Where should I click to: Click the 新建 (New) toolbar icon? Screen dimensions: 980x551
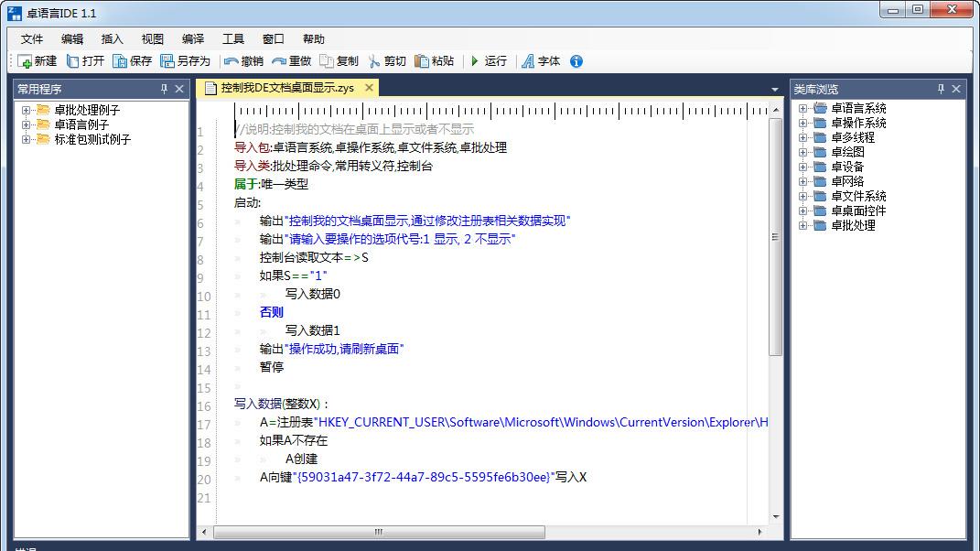click(x=25, y=61)
